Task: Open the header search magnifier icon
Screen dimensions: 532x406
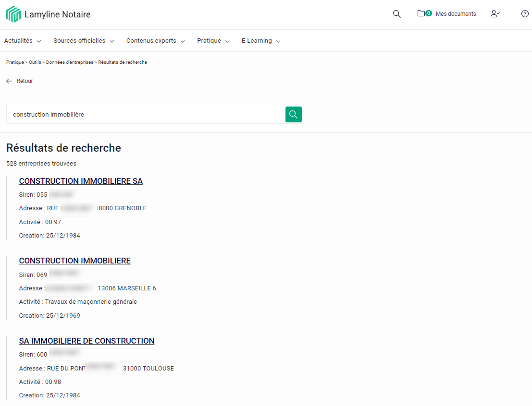Action: [397, 14]
